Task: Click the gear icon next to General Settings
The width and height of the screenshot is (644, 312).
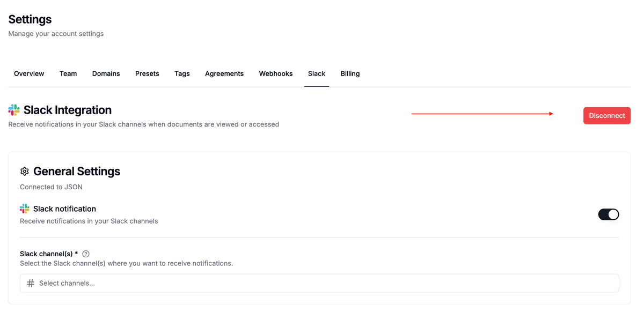Action: click(24, 171)
